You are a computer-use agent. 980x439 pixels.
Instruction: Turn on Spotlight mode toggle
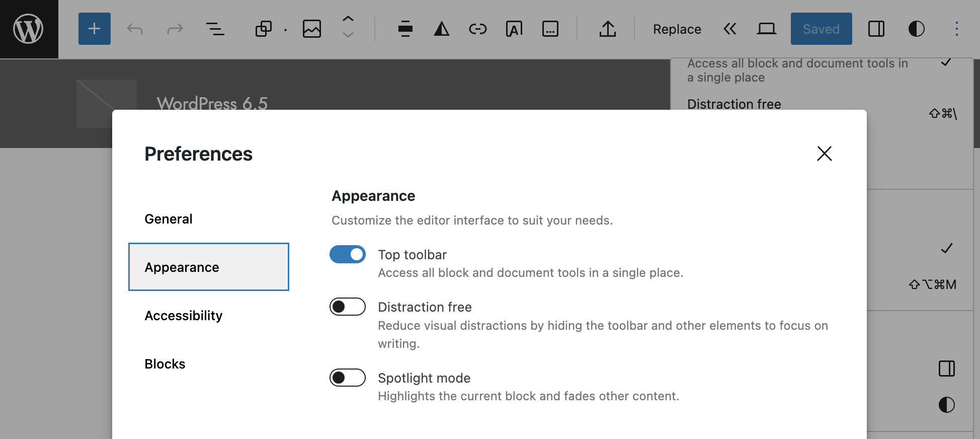coord(348,378)
